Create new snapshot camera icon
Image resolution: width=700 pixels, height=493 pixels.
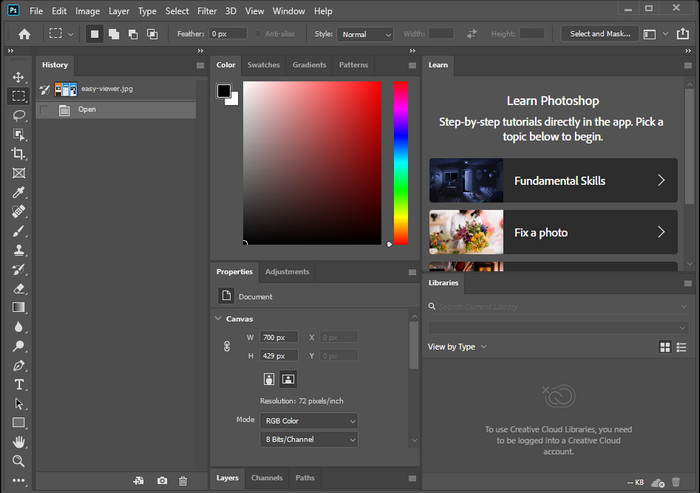[162, 480]
